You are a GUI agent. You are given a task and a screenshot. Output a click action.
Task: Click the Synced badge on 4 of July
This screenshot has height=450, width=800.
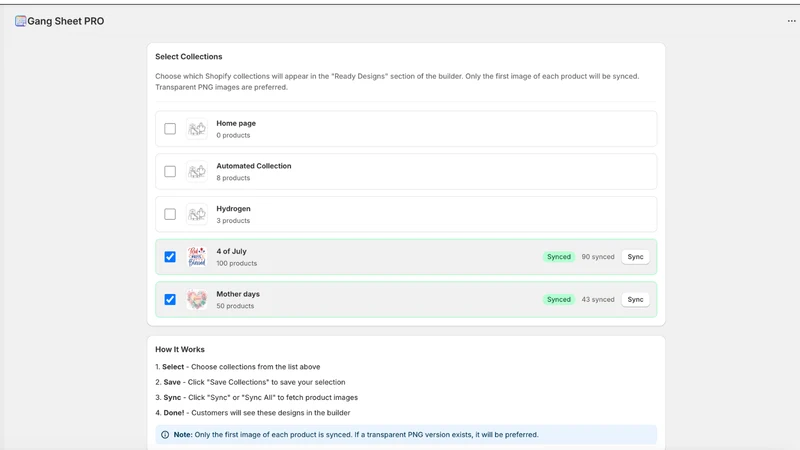[559, 257]
